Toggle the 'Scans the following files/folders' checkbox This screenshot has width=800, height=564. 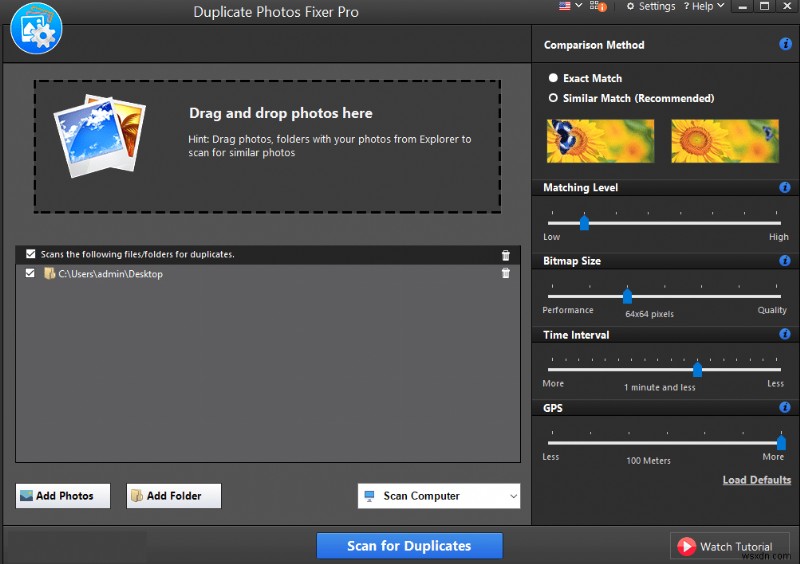pyautogui.click(x=31, y=254)
